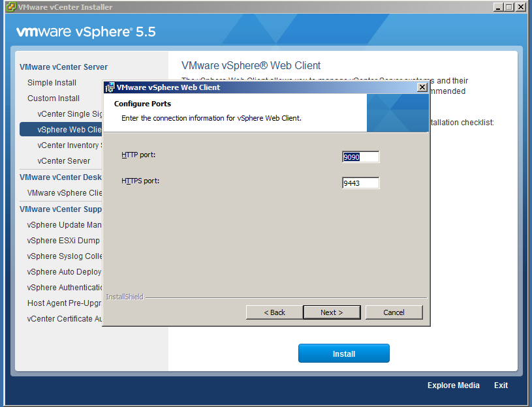Go back with the Back button

pos(274,312)
